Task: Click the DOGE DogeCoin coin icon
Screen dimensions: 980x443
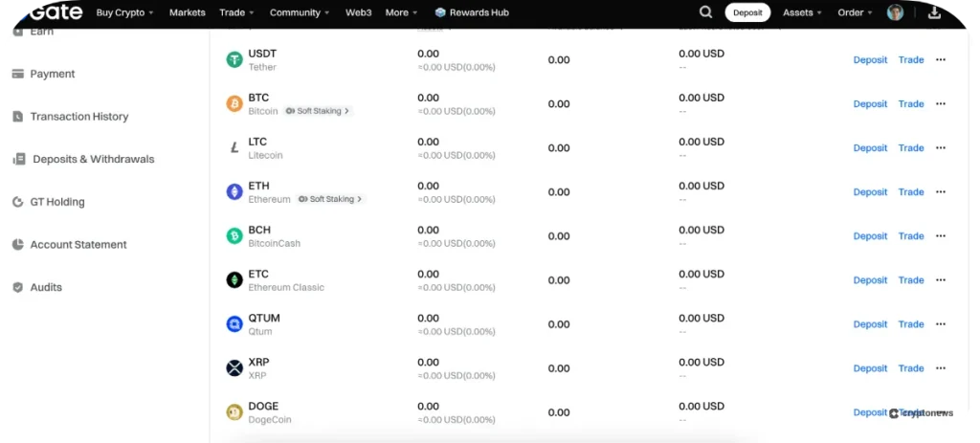Action: click(x=234, y=412)
